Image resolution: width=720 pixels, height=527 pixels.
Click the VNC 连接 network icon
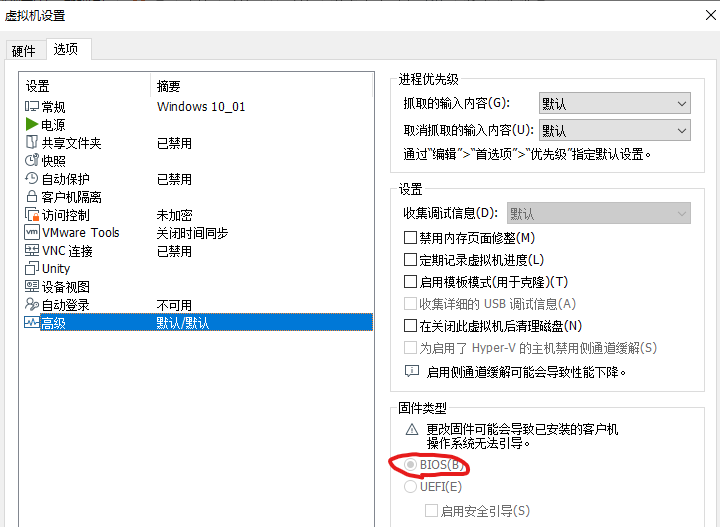pyautogui.click(x=32, y=250)
